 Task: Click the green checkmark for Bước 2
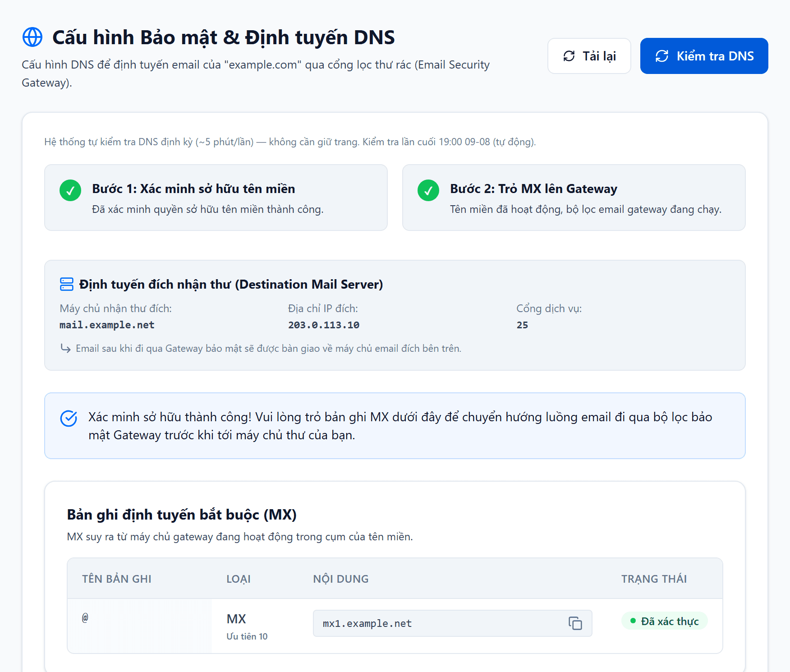click(428, 190)
